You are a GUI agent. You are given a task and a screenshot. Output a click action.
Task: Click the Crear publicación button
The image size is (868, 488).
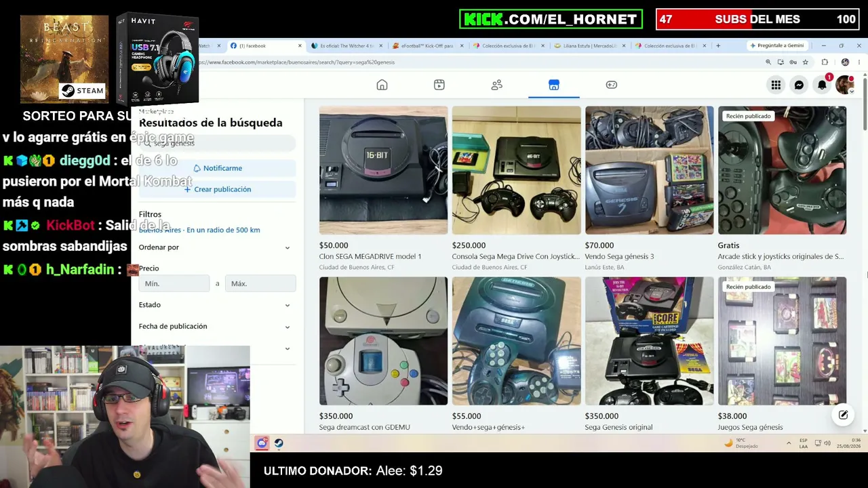[217, 189]
